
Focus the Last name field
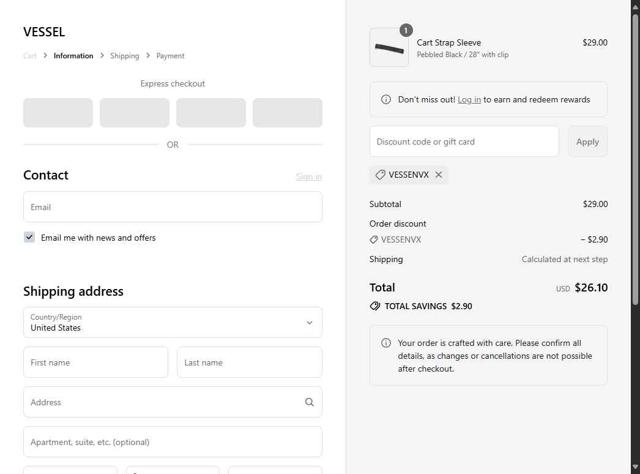coord(250,362)
